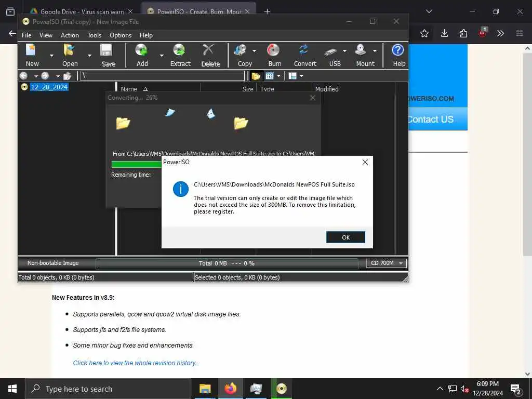
Task: Expand the New button dropdown arrow
Action: point(51,56)
